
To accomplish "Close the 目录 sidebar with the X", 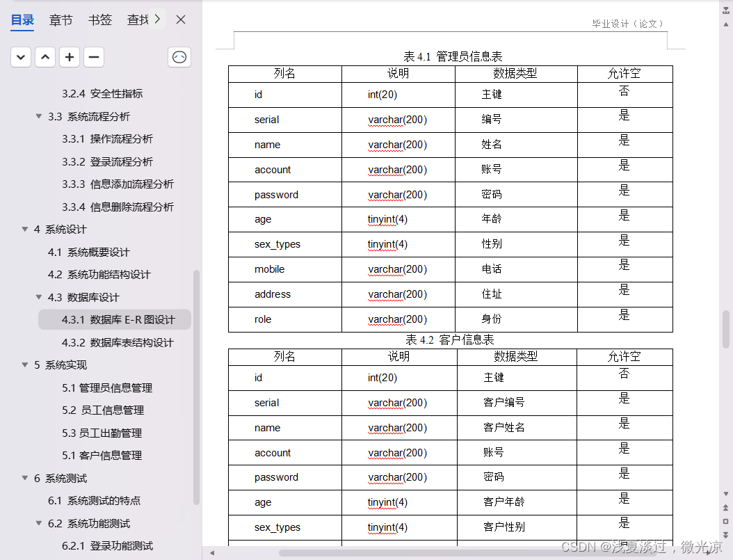I will point(180,19).
